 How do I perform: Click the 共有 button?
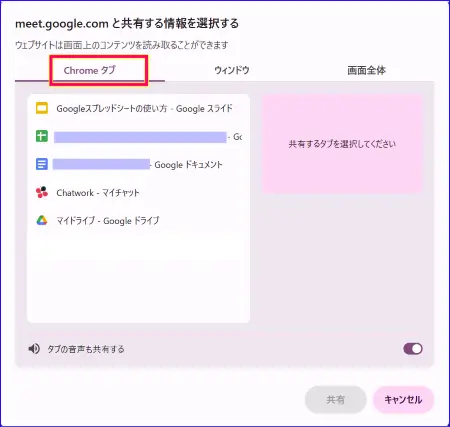point(335,400)
